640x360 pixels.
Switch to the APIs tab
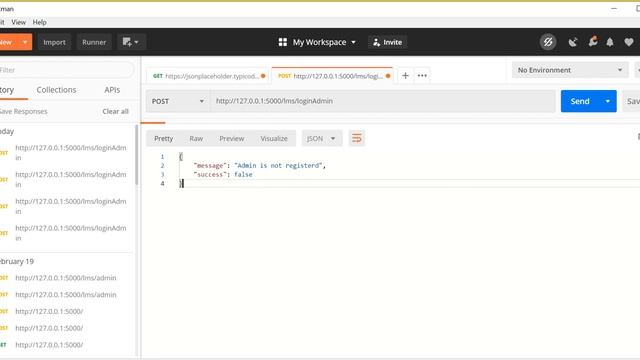click(112, 90)
